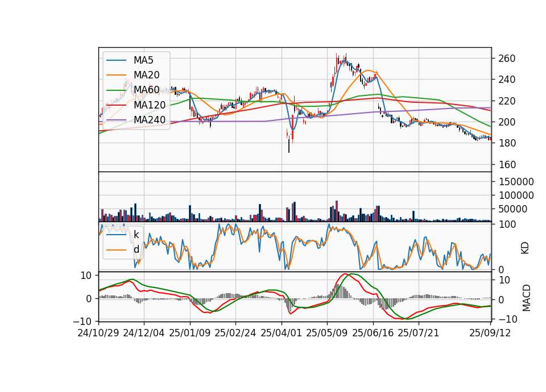The image size is (546, 392).
Task: Click the MA60 legend label
Action: 146,90
